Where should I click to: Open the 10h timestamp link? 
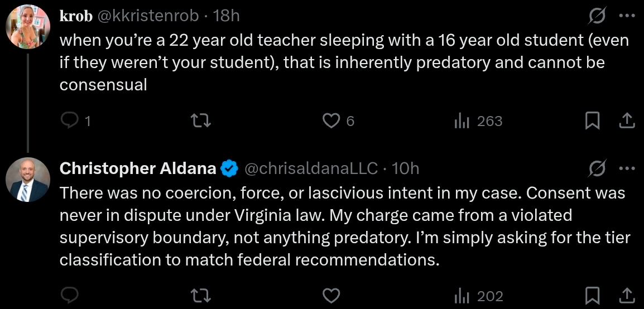point(406,168)
